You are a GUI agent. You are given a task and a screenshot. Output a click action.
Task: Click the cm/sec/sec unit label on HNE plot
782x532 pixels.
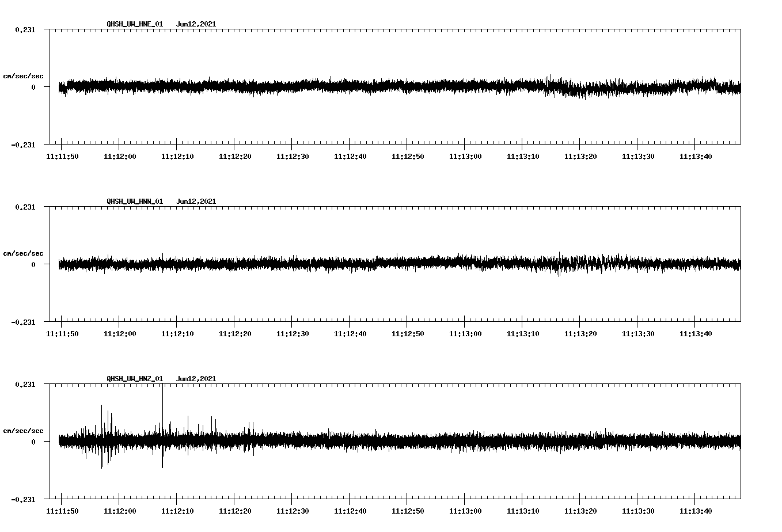[23, 76]
